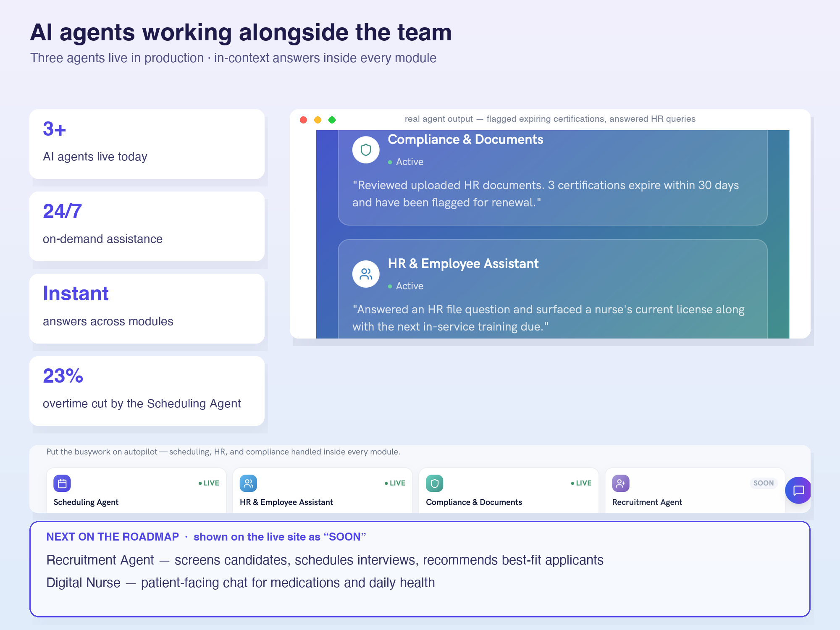Click the shield icon in Compliance & Documents output card
The width and height of the screenshot is (840, 630).
pos(366,150)
